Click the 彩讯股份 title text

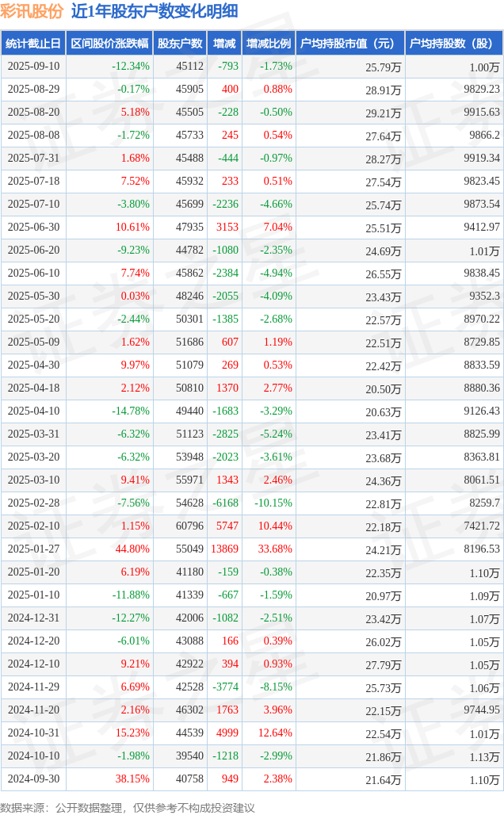[32, 11]
